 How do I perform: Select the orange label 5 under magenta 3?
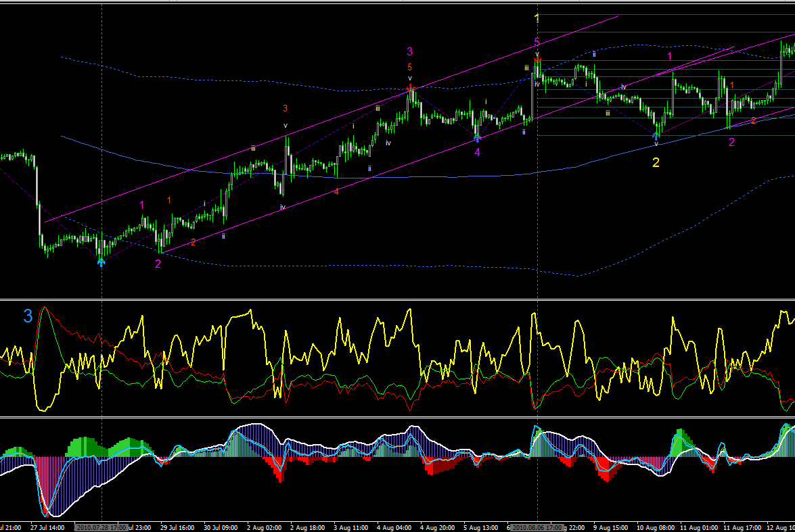(409, 67)
